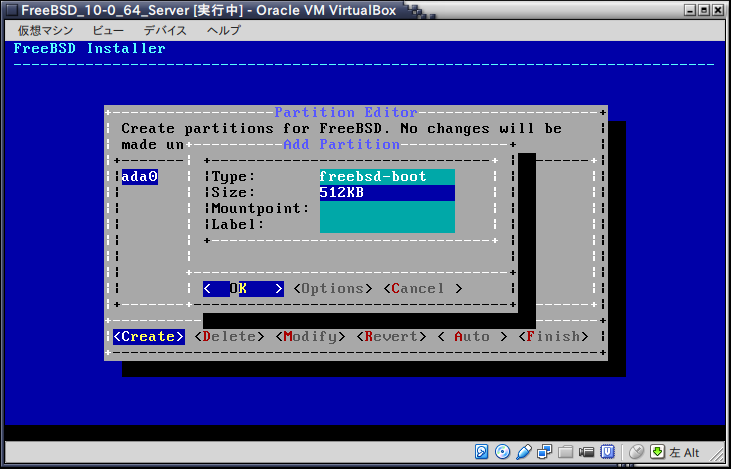Select Options in Add Partition dialog
The height and width of the screenshot is (469, 731).
pos(333,289)
